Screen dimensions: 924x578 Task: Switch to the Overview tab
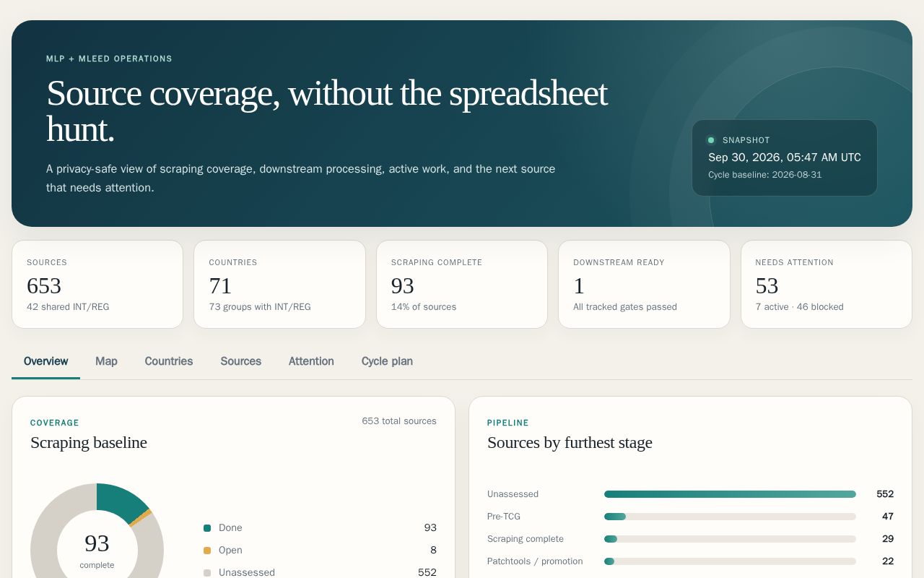(x=45, y=361)
